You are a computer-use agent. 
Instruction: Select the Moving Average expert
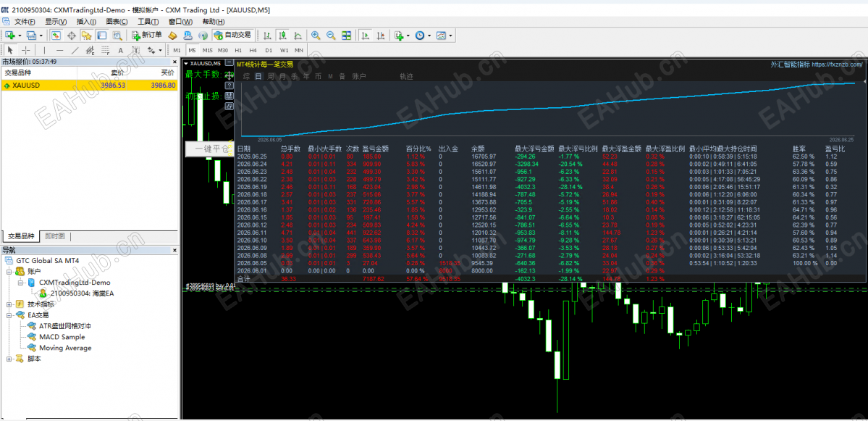pyautogui.click(x=65, y=348)
